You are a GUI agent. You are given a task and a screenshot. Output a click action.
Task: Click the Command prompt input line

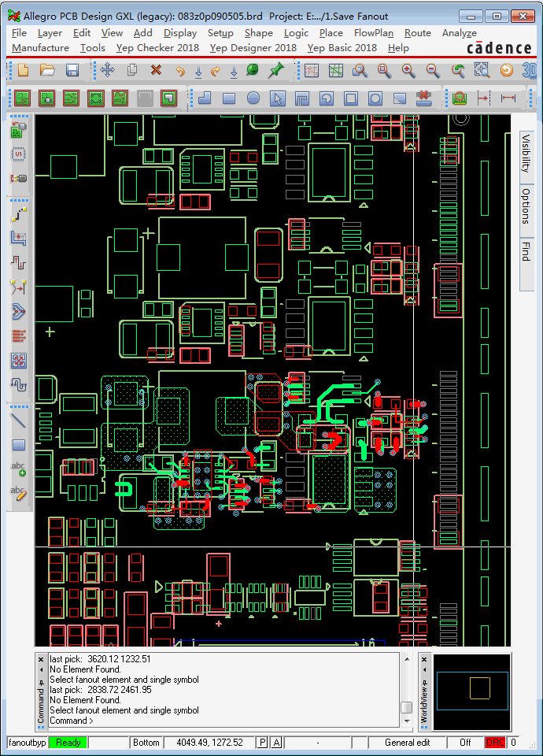(x=224, y=721)
